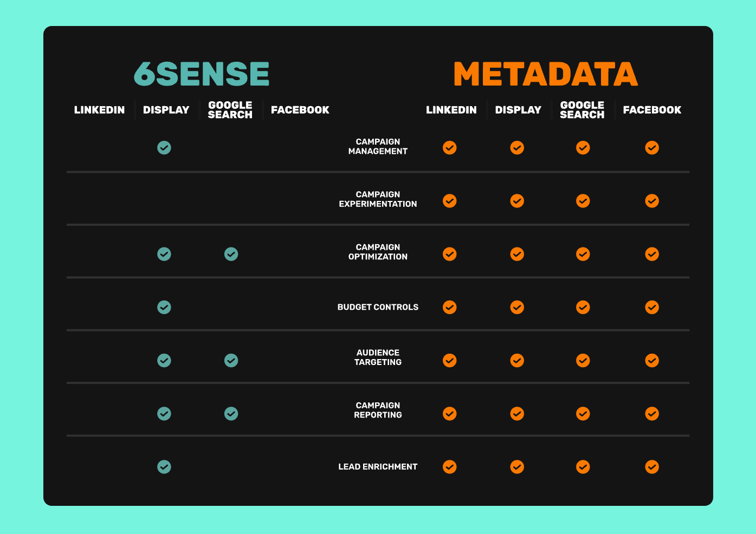
Task: Click the Metadata Facebook checkmark for Lead Enrichment
Action: point(652,466)
